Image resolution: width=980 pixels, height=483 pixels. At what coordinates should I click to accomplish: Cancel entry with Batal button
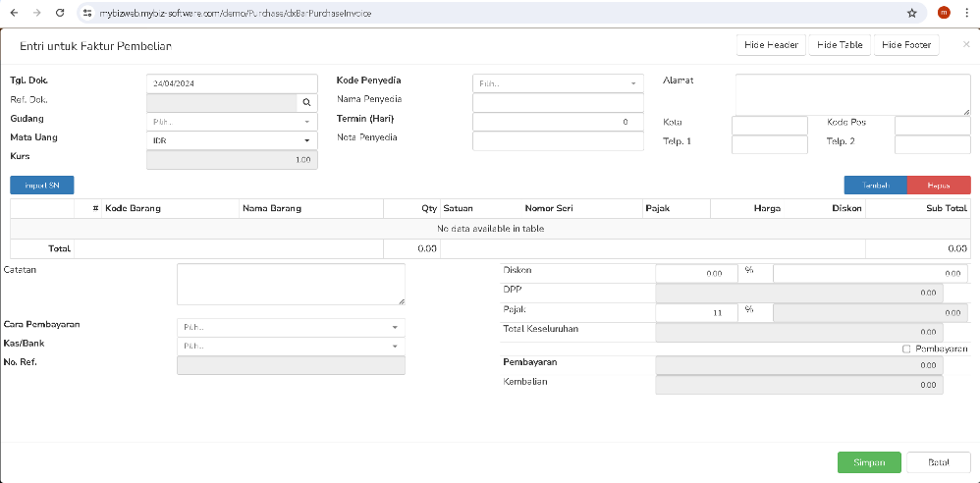pos(939,463)
